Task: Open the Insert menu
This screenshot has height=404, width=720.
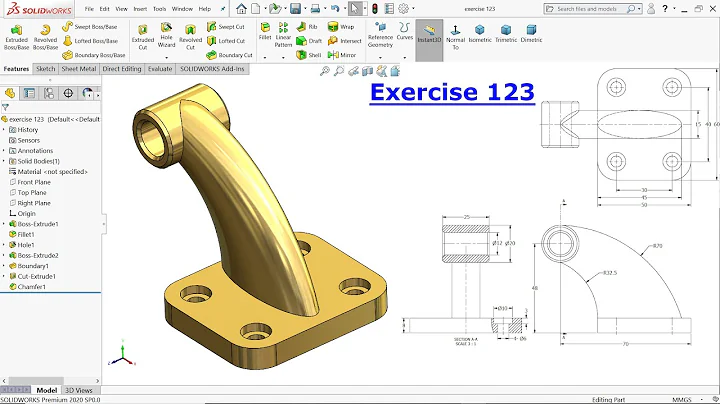Action: point(140,9)
